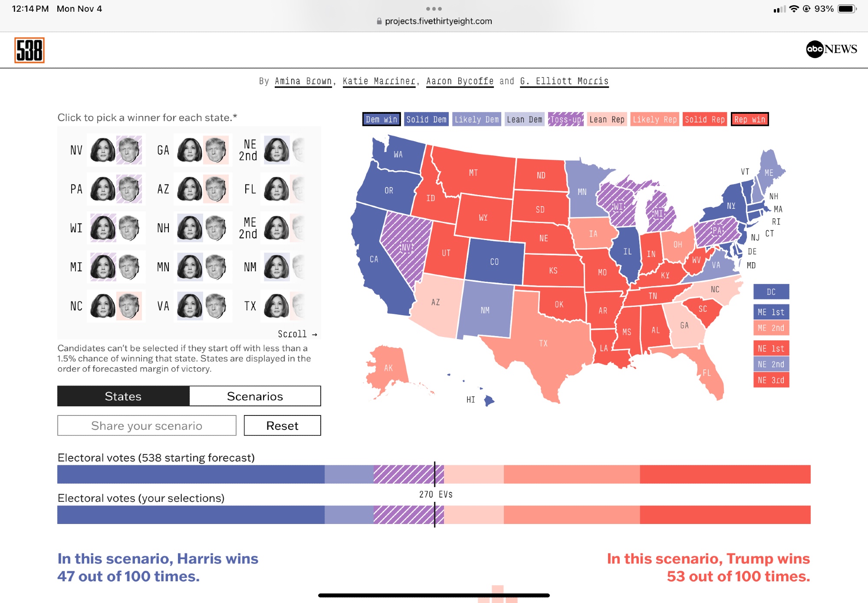Choose Harris portrait for Texas
The image size is (868, 603).
pos(276,306)
